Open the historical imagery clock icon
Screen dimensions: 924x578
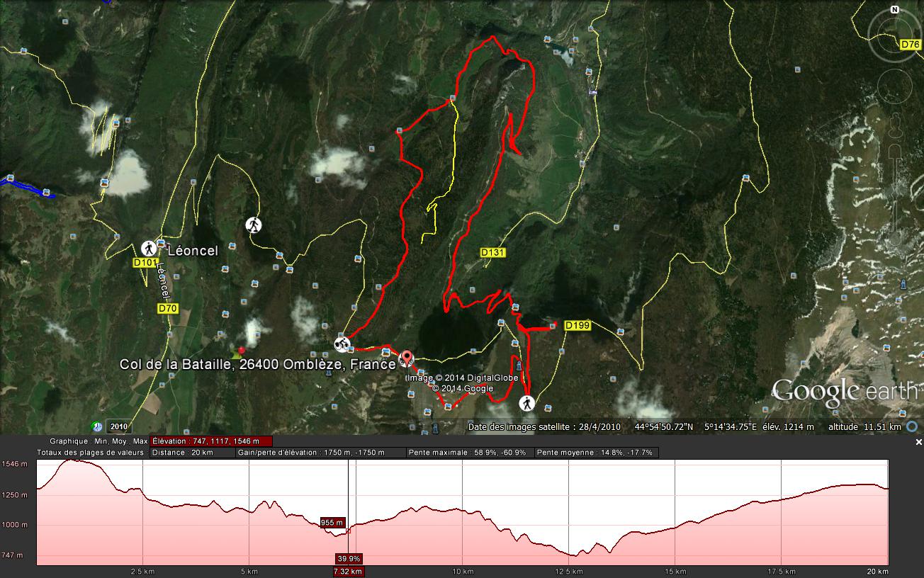click(96, 426)
